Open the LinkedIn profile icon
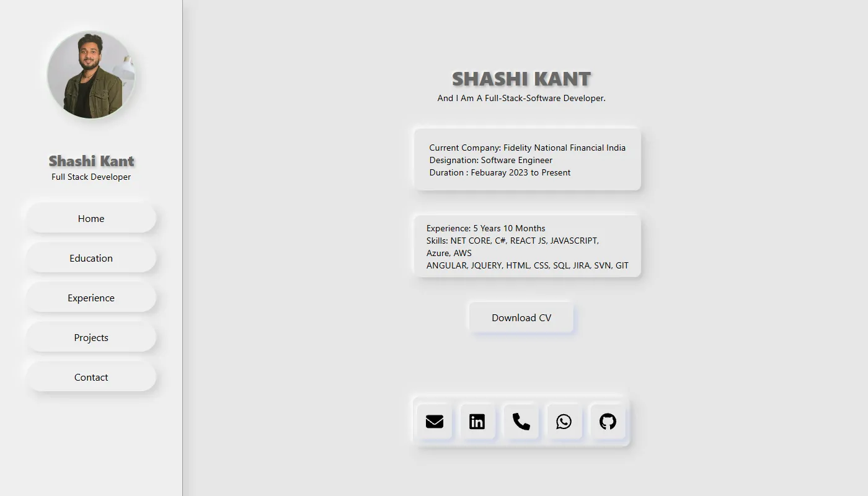 pos(477,422)
